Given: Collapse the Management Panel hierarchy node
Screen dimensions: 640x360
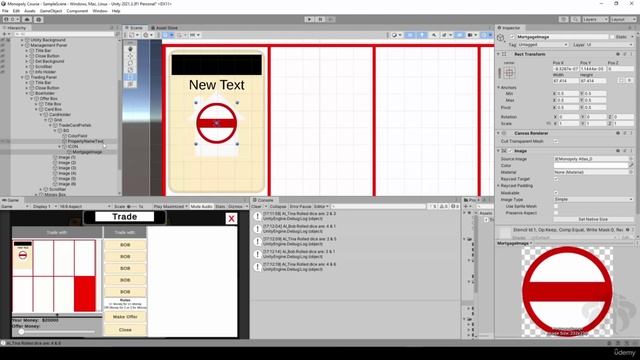Looking at the screenshot, I should (x=22, y=45).
